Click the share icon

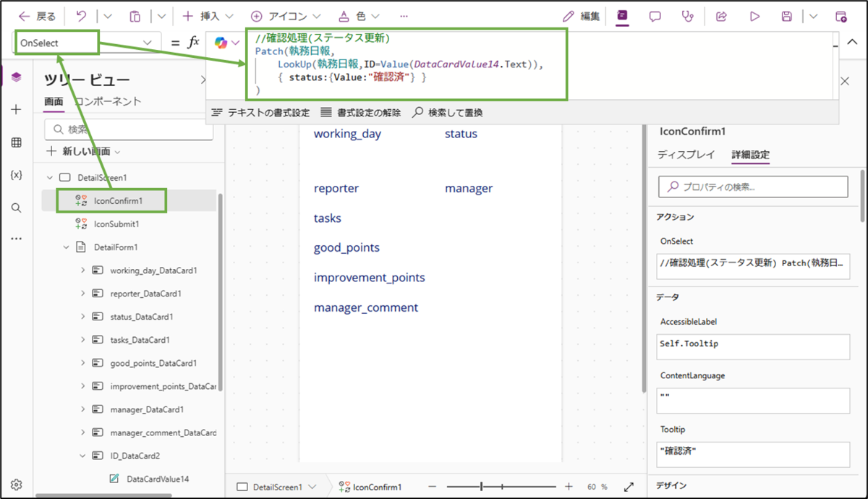pyautogui.click(x=721, y=16)
